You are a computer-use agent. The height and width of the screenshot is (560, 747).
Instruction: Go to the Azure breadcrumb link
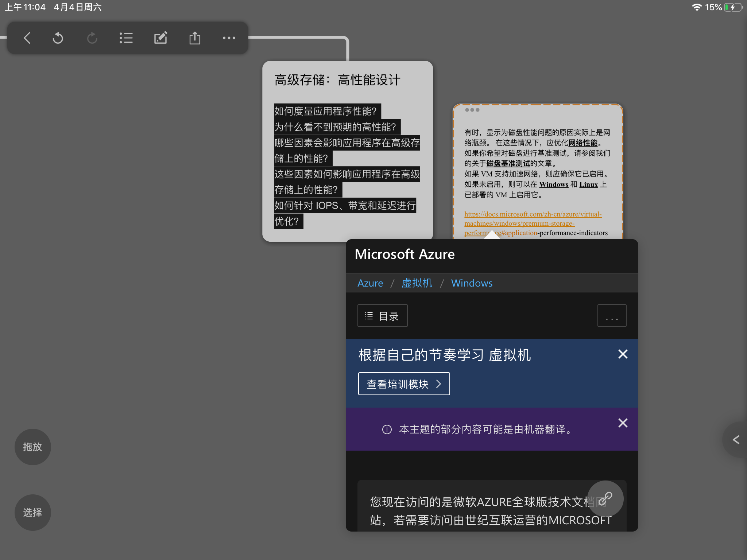click(370, 283)
